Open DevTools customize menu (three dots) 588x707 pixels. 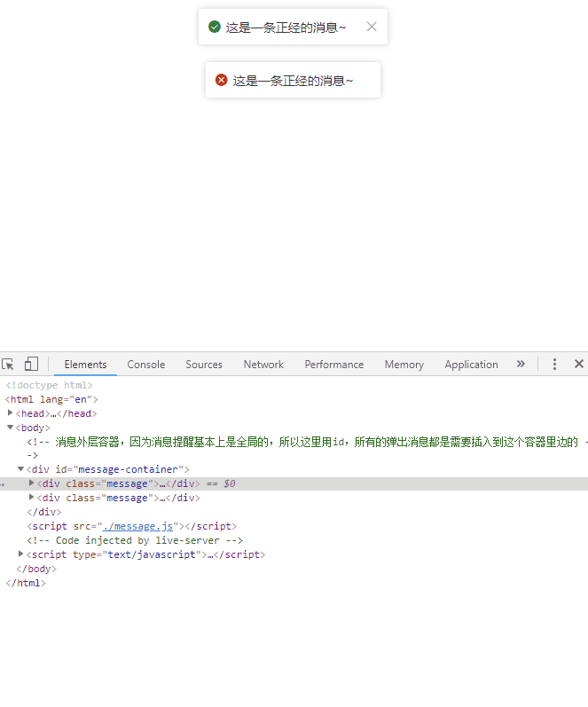point(554,364)
